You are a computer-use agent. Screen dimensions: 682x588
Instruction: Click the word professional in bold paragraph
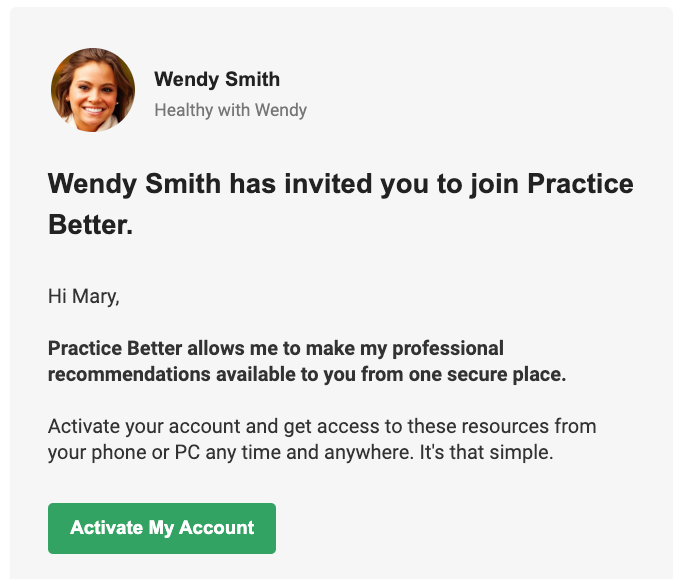[x=448, y=348]
